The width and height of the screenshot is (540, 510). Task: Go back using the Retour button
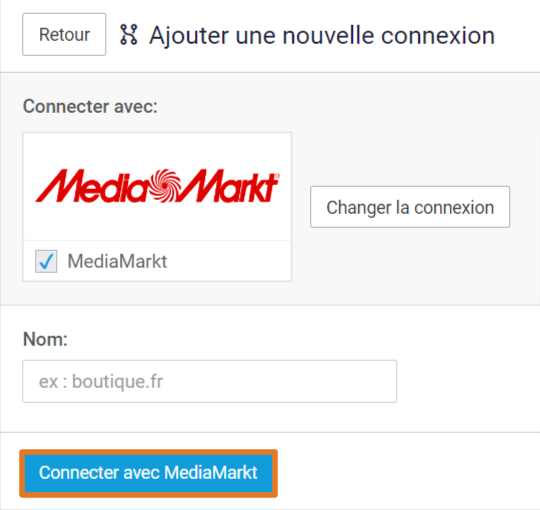[64, 34]
